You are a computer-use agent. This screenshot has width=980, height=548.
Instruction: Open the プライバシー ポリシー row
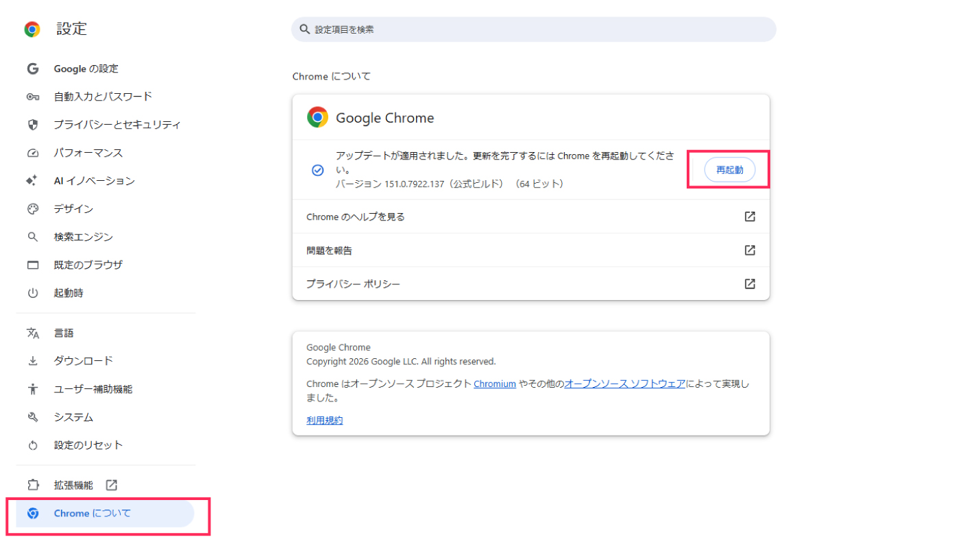tap(531, 284)
